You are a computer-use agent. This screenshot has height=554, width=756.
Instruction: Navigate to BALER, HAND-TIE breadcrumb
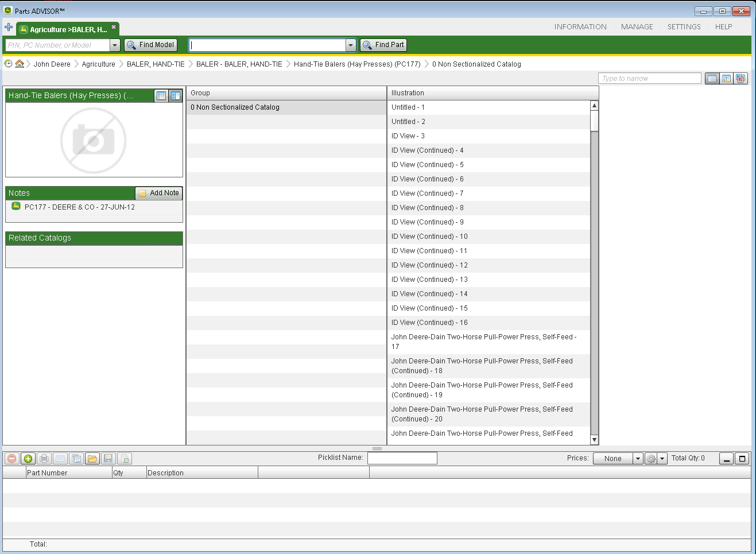(x=156, y=64)
